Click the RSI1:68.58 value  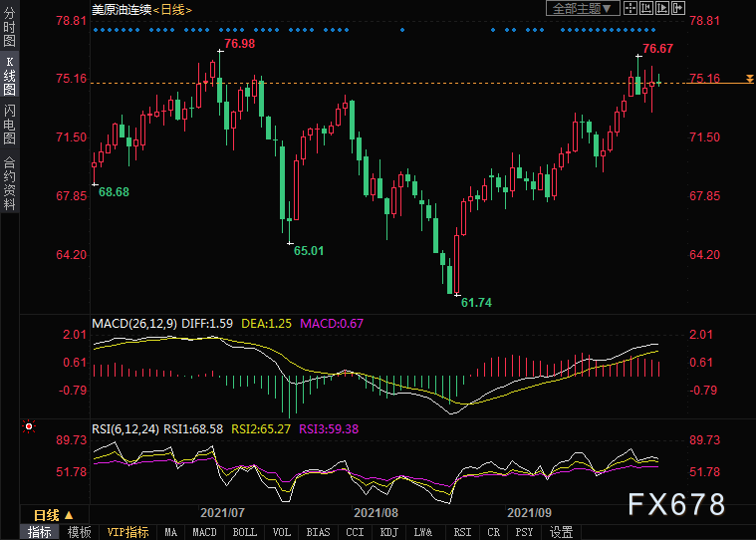pos(193,428)
